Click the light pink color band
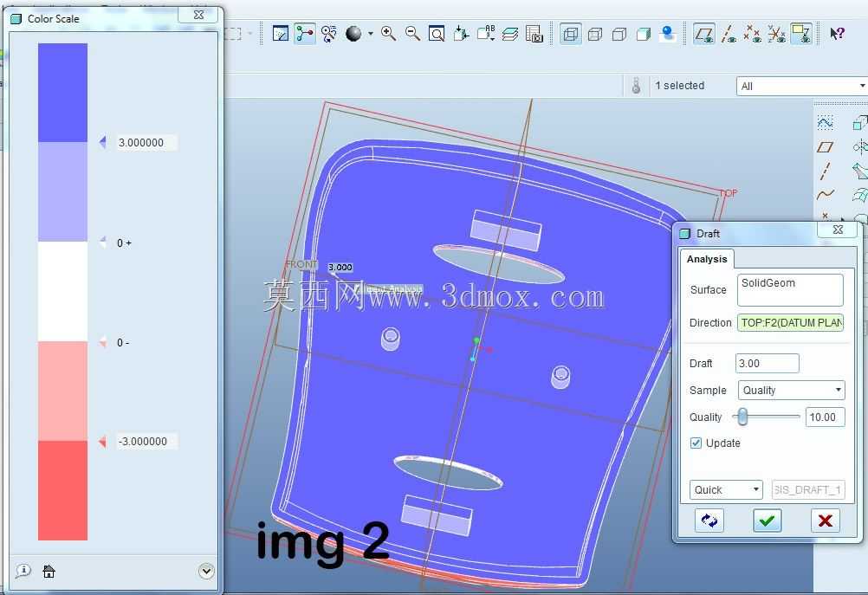The image size is (868, 595). 62,391
